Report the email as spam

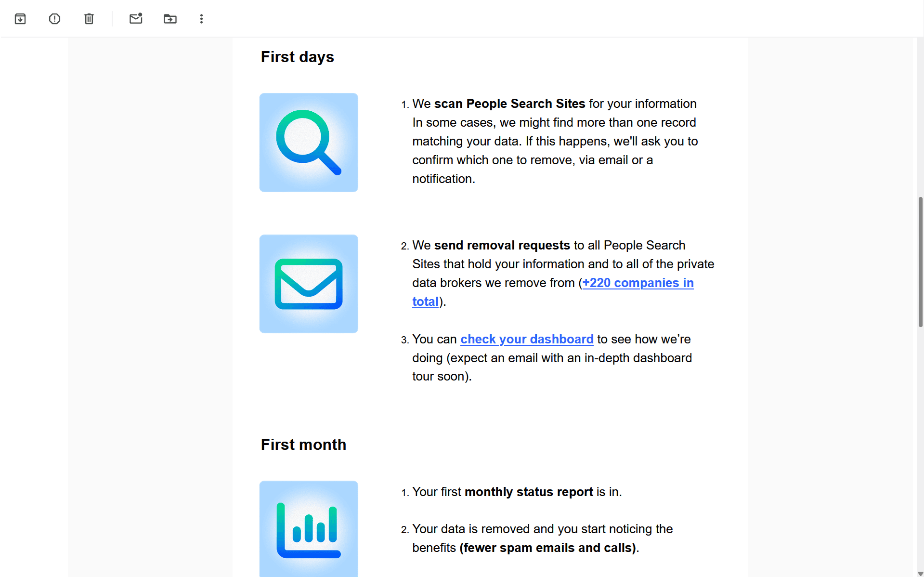[x=54, y=19]
